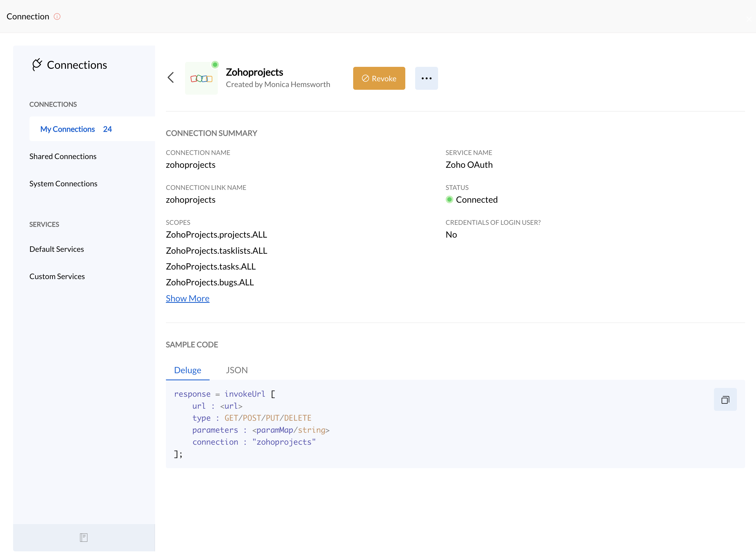This screenshot has width=756, height=553.
Task: Copy sample code using the copy icon
Action: [x=725, y=400]
